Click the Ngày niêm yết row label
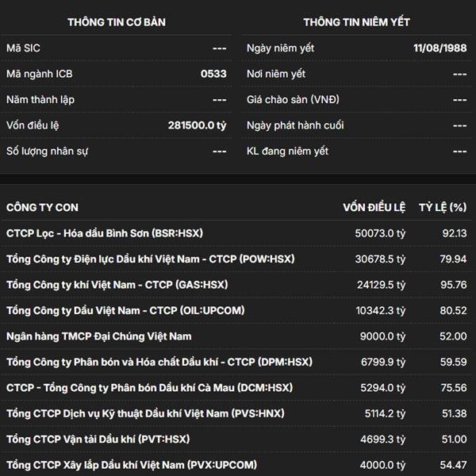Viewport: 476px width, 476px height. pos(280,48)
